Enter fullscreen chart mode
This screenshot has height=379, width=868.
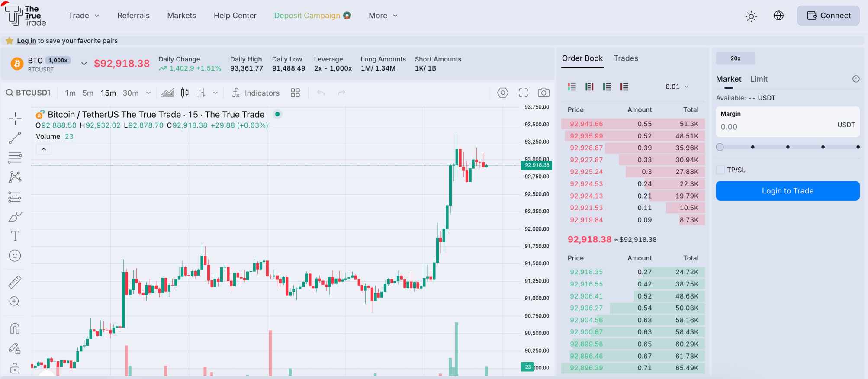tap(524, 93)
